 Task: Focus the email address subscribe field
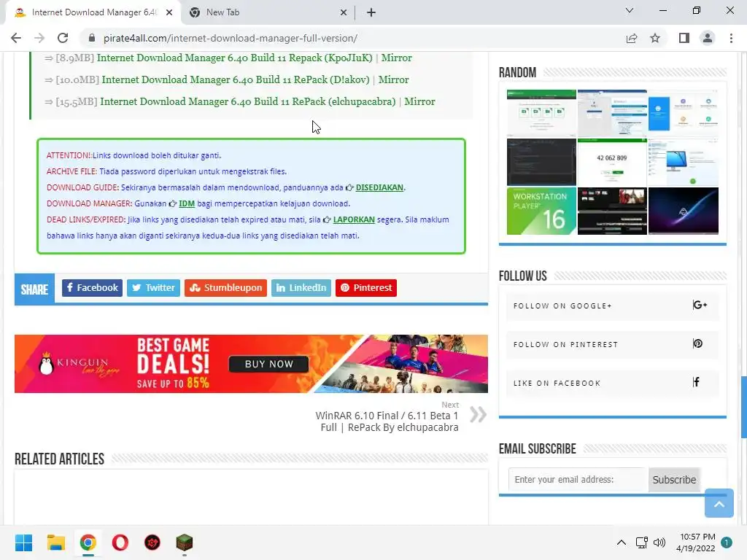[x=578, y=480]
